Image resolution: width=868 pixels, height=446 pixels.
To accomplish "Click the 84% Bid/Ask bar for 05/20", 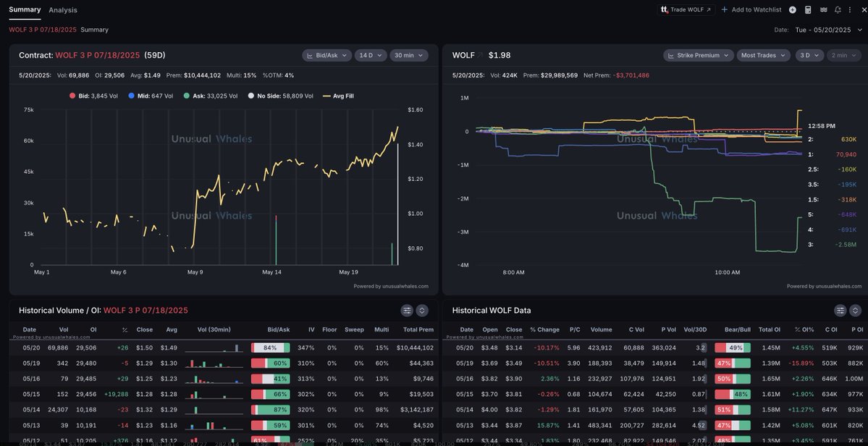I will [271, 348].
